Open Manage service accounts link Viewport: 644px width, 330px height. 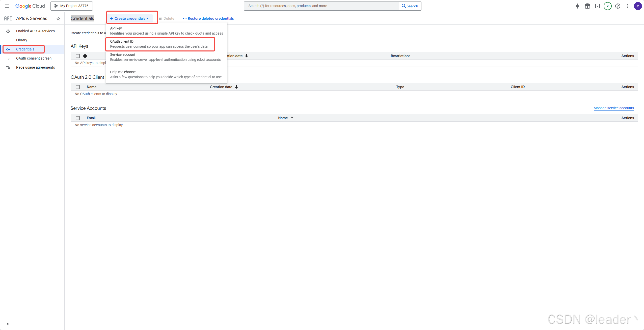613,108
